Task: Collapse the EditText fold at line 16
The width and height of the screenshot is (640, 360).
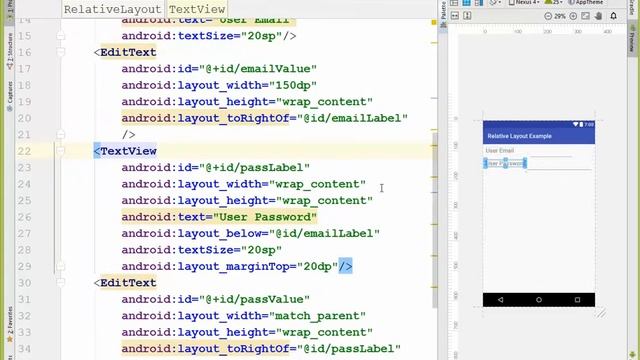Action: (60, 52)
